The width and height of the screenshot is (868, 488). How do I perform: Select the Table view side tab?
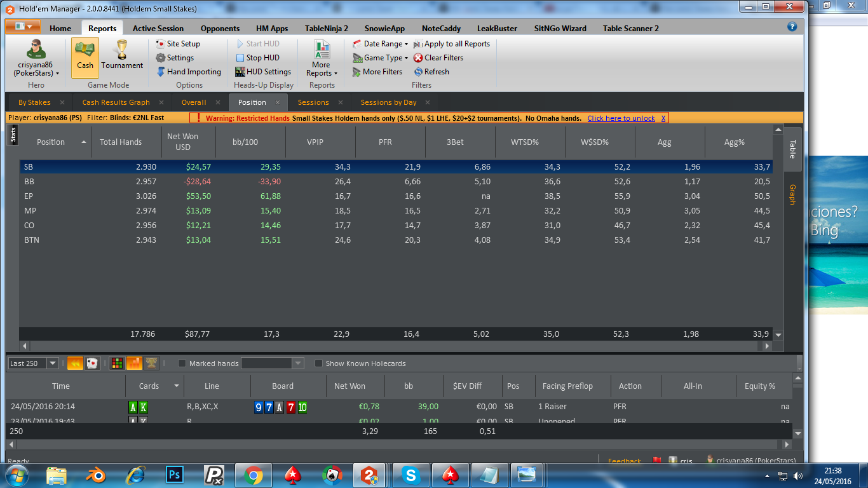point(792,149)
